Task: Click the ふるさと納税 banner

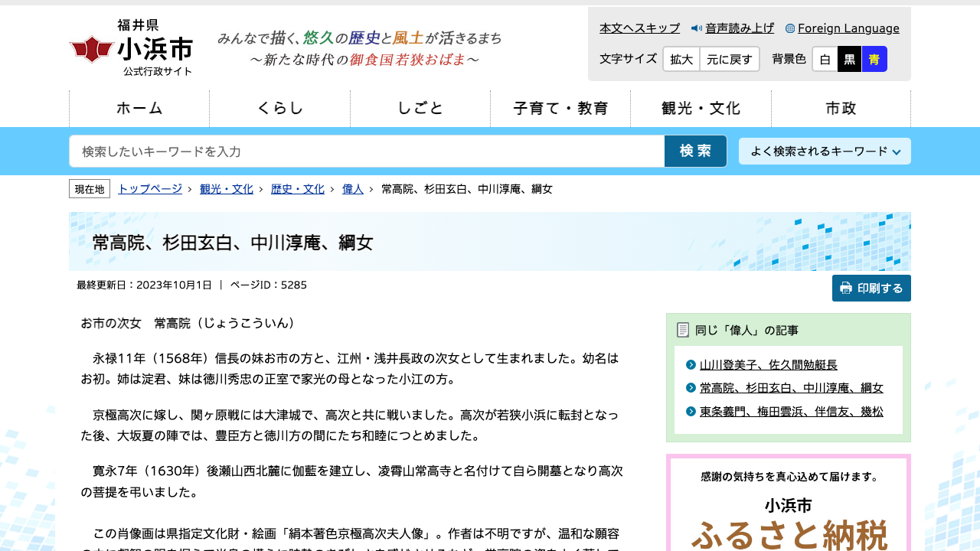Action: point(789,504)
